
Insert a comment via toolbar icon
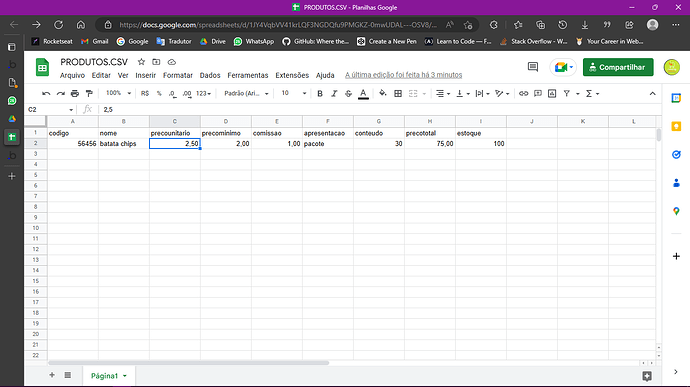pyautogui.click(x=538, y=93)
